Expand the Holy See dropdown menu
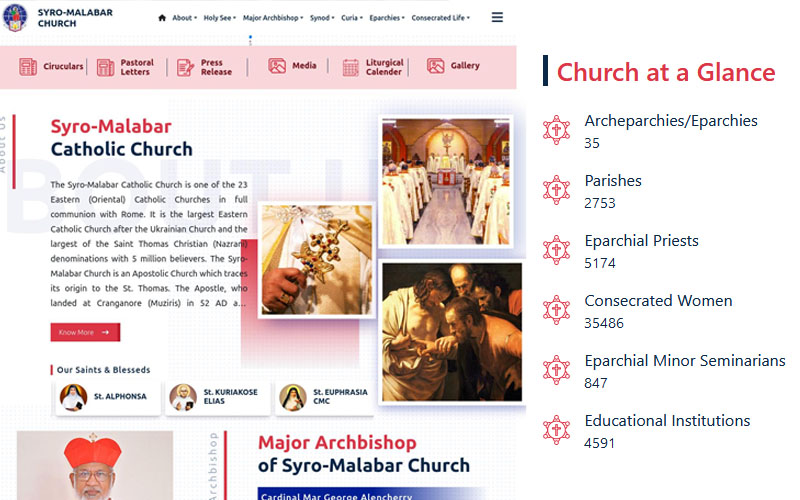 click(219, 18)
